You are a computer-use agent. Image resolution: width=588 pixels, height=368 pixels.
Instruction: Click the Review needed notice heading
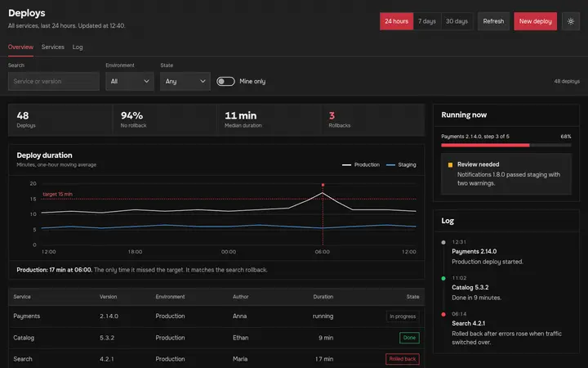click(478, 164)
